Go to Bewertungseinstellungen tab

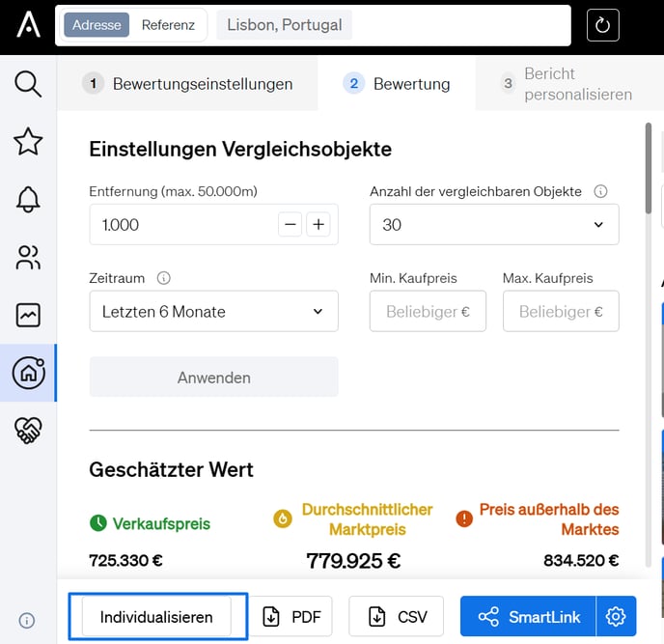point(188,84)
